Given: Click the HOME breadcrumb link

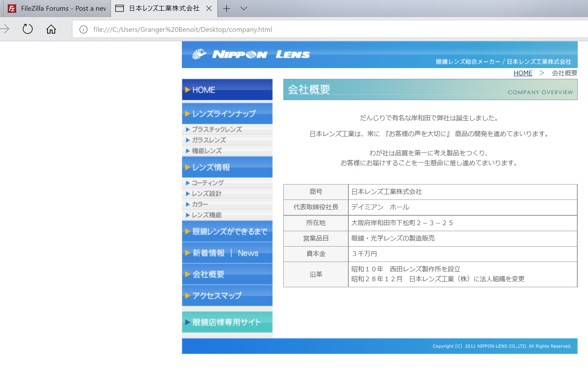Looking at the screenshot, I should [x=523, y=73].
